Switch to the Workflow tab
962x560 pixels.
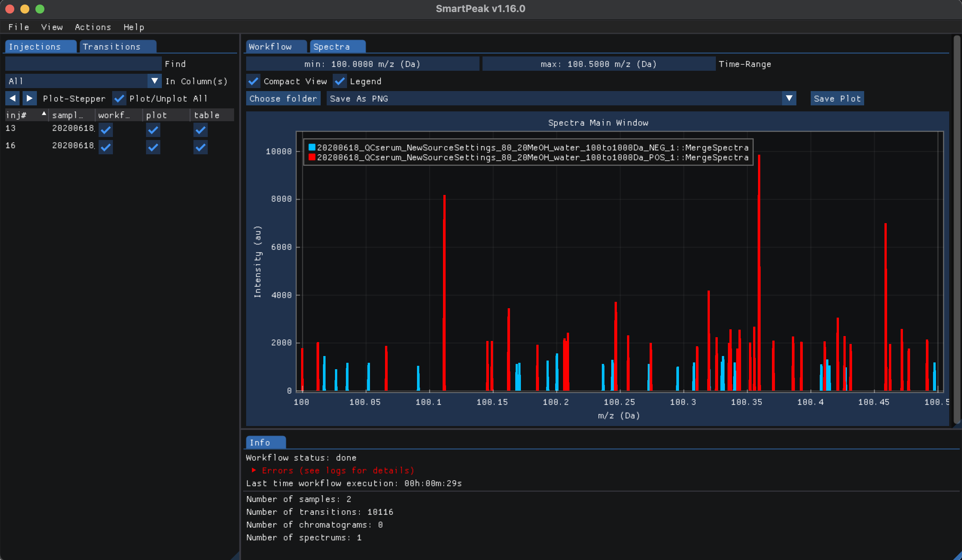click(276, 47)
